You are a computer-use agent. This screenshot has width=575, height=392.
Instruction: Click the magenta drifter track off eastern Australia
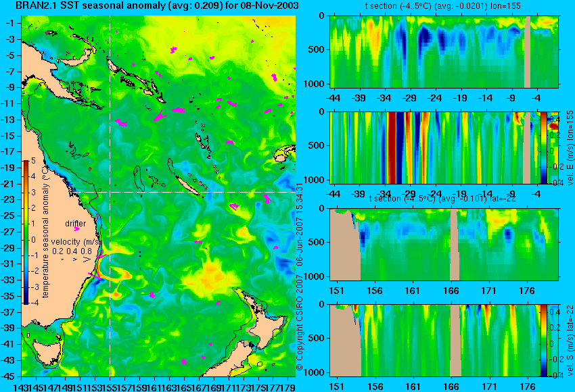click(x=98, y=266)
